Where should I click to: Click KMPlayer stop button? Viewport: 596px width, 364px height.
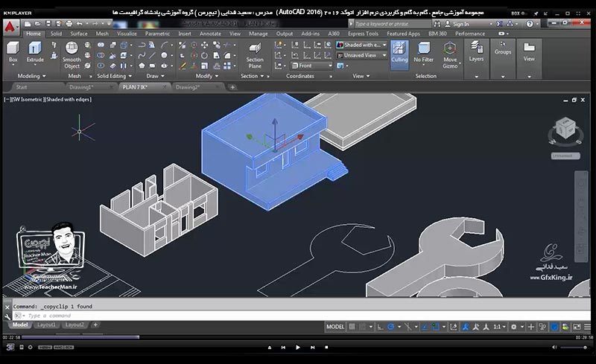point(326,348)
